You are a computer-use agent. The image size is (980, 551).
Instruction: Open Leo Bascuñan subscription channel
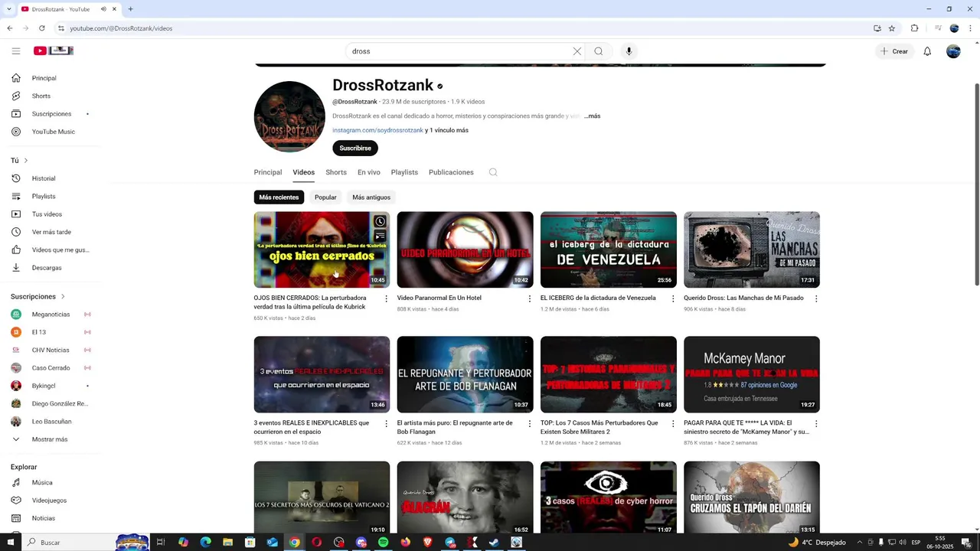click(x=53, y=422)
